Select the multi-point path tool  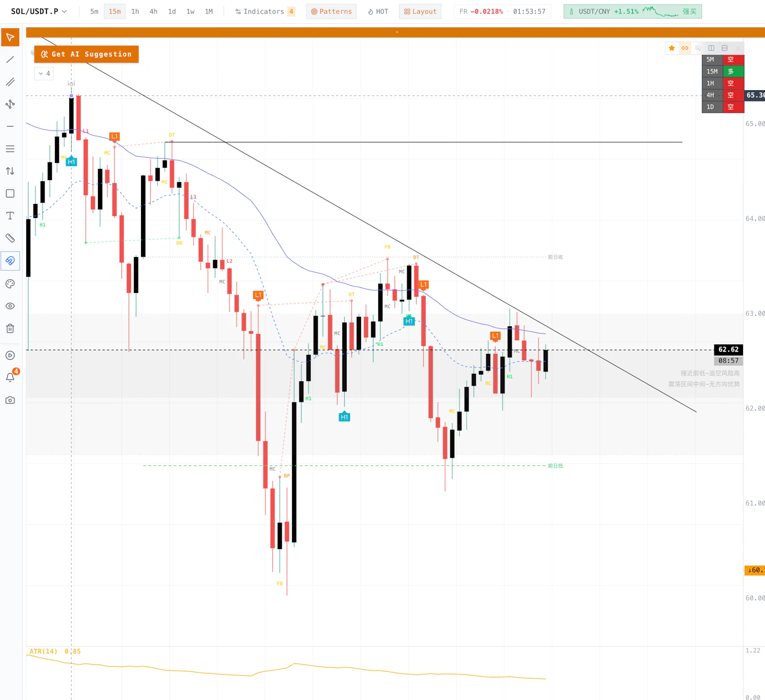[x=10, y=104]
